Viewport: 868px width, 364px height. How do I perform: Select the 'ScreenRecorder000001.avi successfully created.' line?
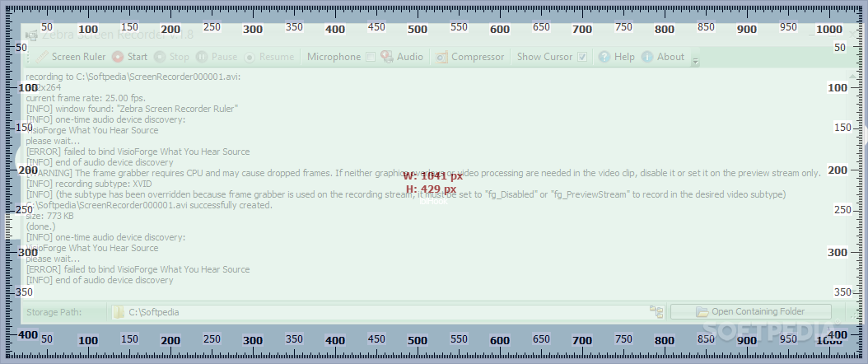[149, 205]
